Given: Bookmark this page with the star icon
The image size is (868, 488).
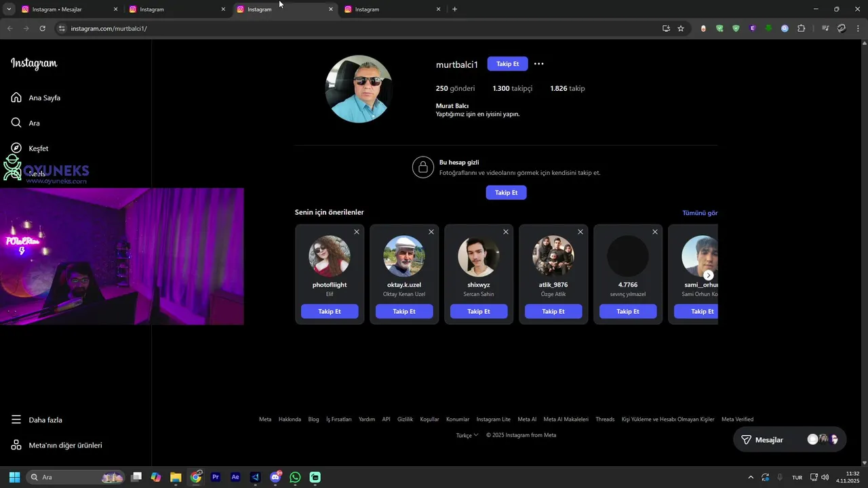Looking at the screenshot, I should (x=681, y=28).
